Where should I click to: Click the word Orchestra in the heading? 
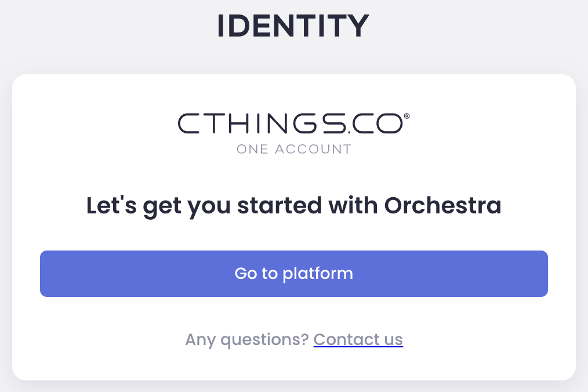click(442, 206)
